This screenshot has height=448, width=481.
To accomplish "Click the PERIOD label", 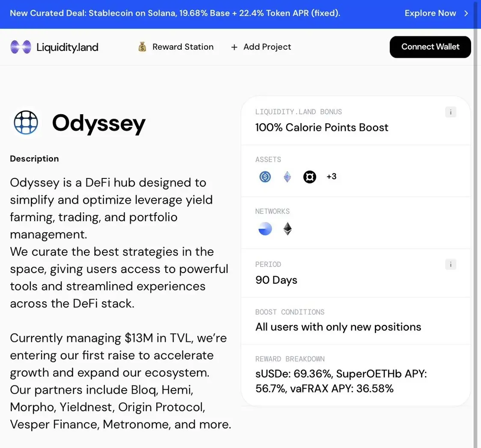I will (268, 264).
